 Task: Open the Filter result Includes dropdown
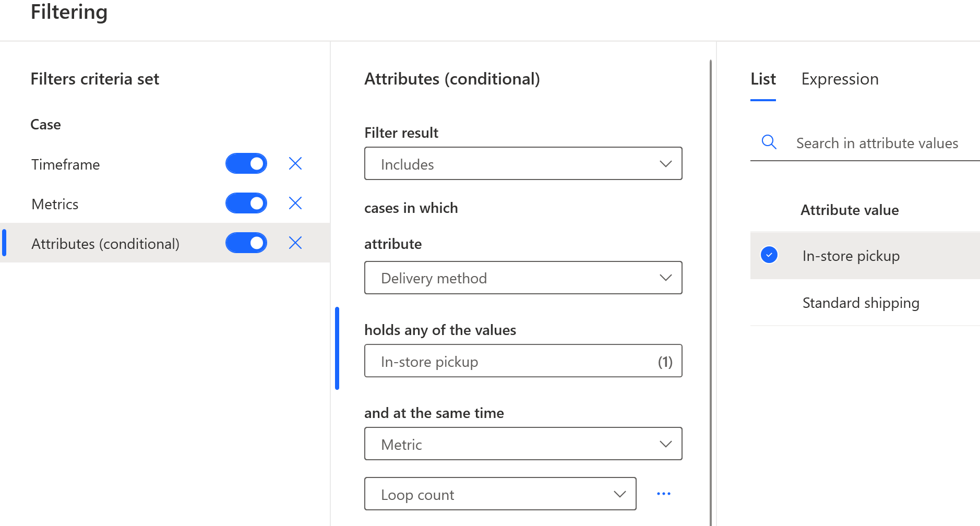(x=523, y=164)
